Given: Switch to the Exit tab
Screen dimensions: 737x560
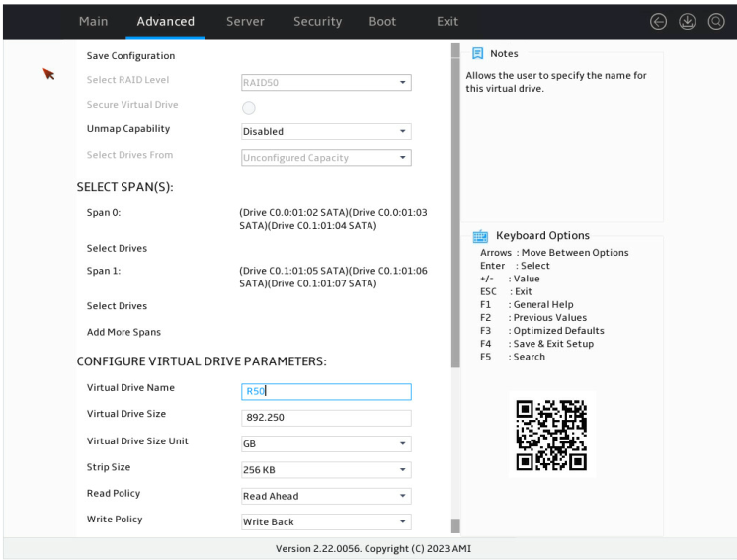Looking at the screenshot, I should pyautogui.click(x=447, y=21).
